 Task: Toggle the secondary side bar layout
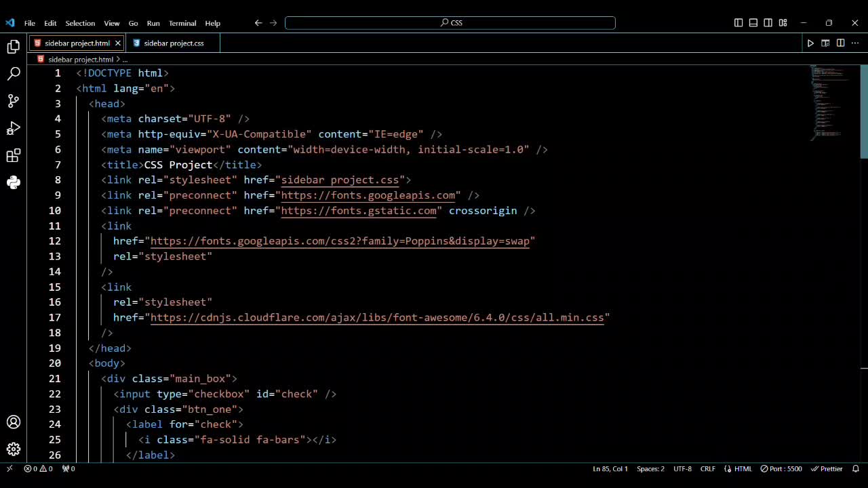pyautogui.click(x=768, y=23)
